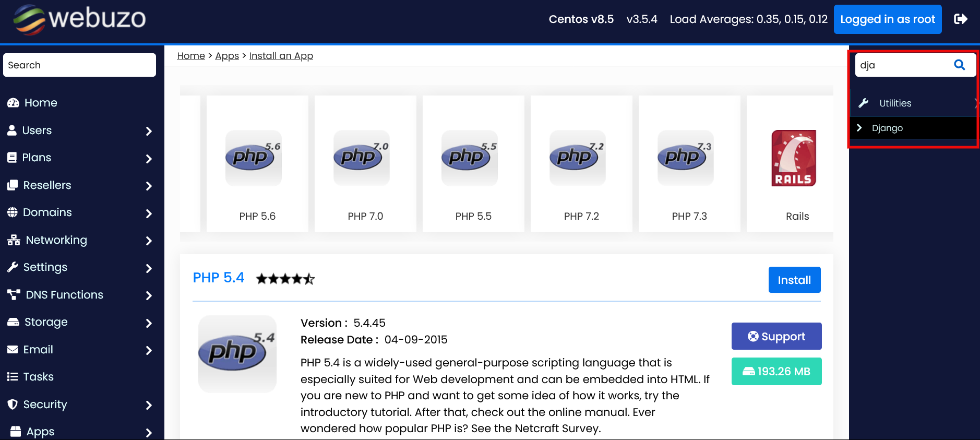The width and height of the screenshot is (980, 440).
Task: Click the magnifier search icon
Action: click(959, 65)
